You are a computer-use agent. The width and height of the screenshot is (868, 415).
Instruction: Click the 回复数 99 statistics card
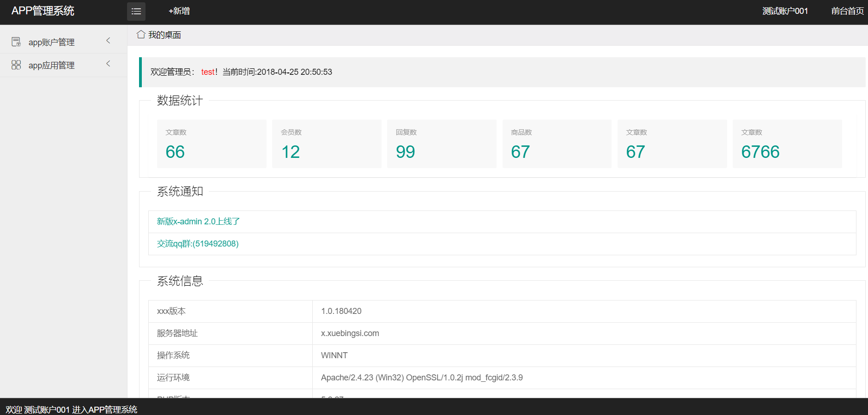point(442,144)
